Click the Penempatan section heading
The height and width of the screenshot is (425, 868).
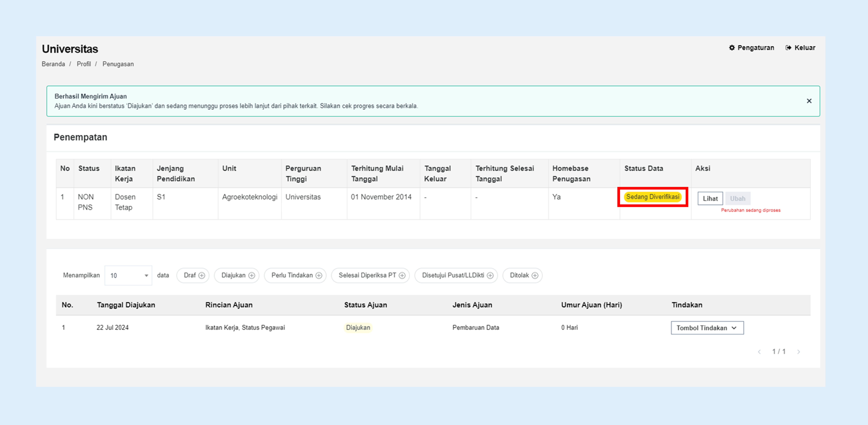(x=80, y=137)
